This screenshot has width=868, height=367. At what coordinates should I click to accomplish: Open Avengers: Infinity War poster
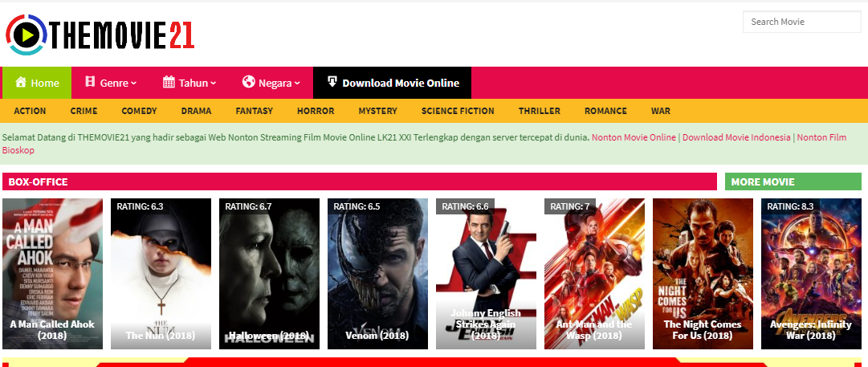[x=812, y=274]
